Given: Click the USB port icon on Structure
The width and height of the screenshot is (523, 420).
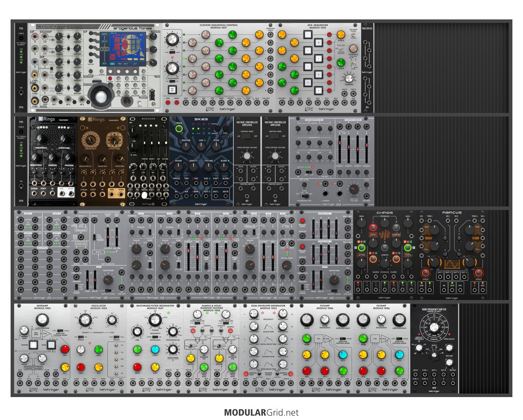Looking at the screenshot, I should [153, 96].
